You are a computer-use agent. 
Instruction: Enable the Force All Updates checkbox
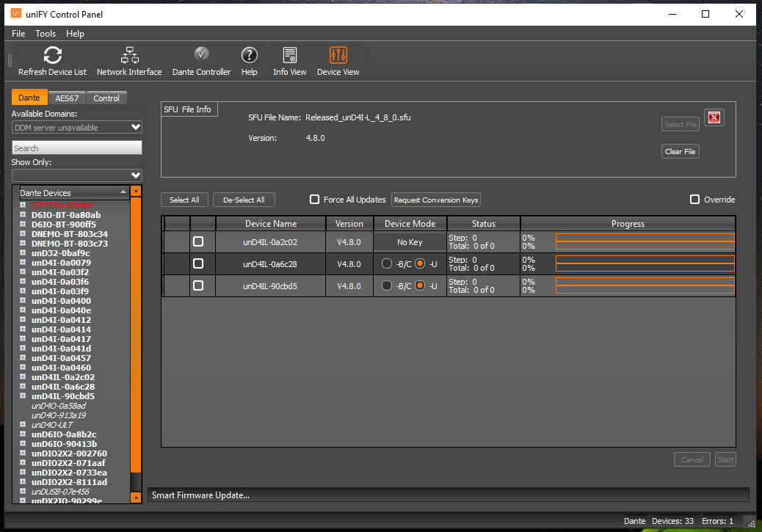pyautogui.click(x=315, y=200)
